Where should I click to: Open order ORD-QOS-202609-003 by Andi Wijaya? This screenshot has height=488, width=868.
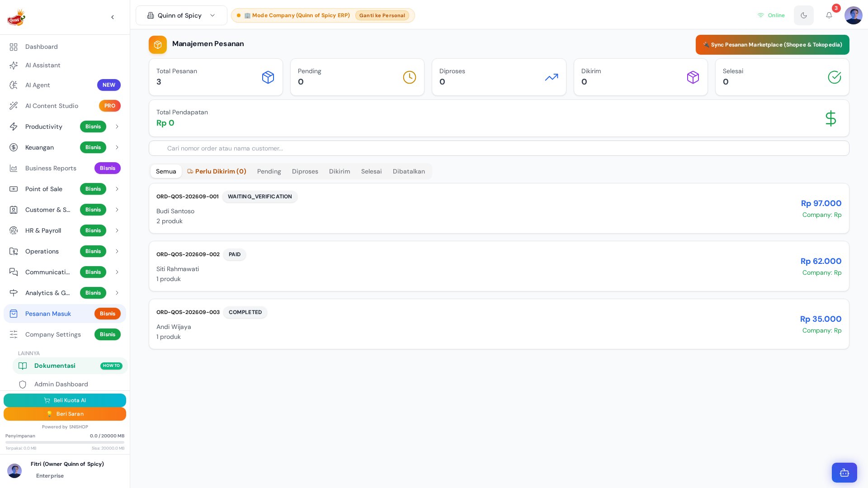coord(499,324)
